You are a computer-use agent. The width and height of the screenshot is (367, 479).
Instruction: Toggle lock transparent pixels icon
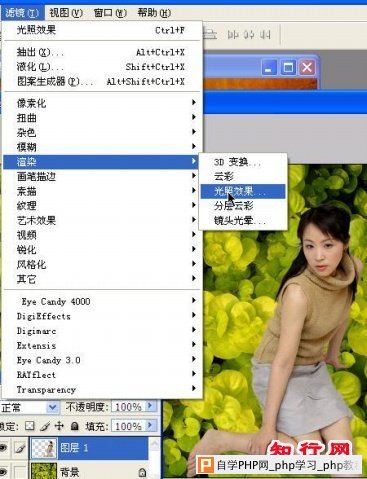pos(30,426)
